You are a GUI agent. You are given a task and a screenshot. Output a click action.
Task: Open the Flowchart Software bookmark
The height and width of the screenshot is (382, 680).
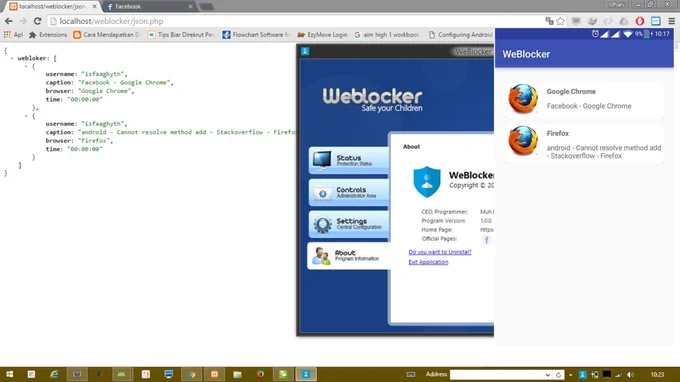click(x=256, y=35)
